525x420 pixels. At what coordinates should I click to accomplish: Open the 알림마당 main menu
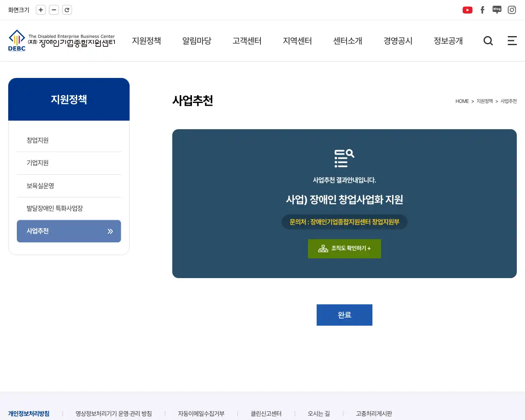[197, 41]
